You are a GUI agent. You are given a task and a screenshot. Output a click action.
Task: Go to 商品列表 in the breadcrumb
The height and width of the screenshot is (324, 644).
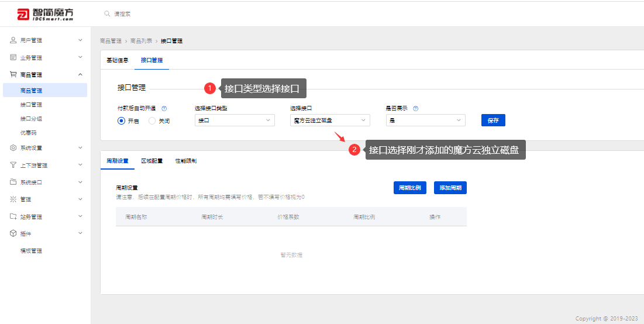142,41
